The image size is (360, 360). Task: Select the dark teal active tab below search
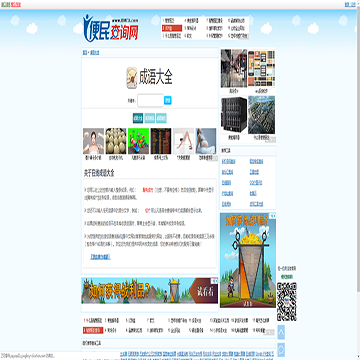(x=138, y=118)
